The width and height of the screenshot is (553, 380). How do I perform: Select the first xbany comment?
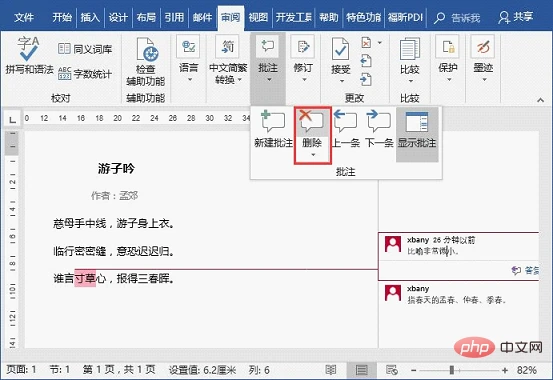458,257
